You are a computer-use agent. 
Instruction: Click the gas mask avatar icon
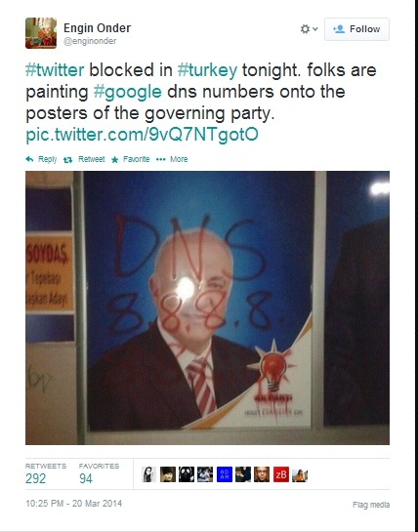(x=187, y=474)
